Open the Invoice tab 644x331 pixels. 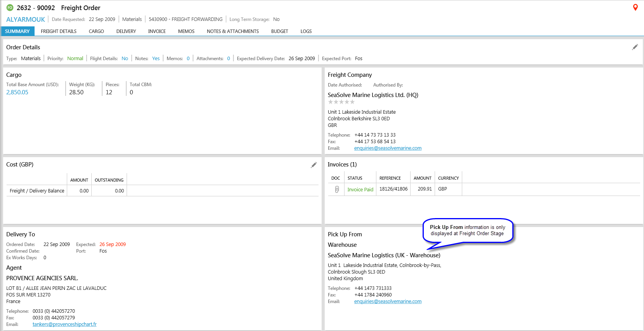point(157,31)
